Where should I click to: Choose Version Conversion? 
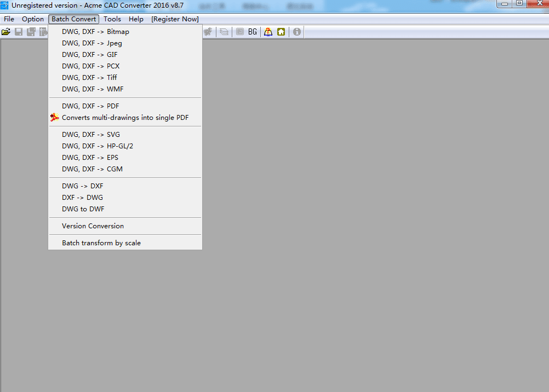click(92, 226)
